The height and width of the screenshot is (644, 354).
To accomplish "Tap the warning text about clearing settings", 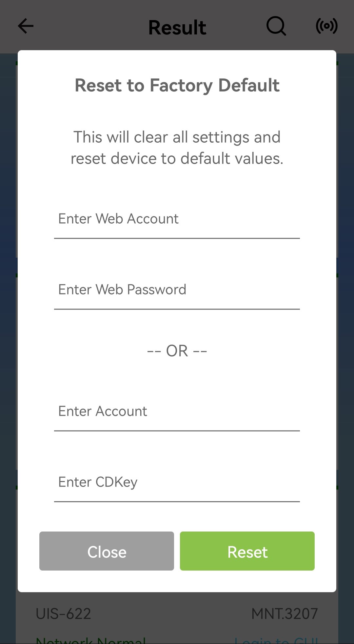I will 177,148.
